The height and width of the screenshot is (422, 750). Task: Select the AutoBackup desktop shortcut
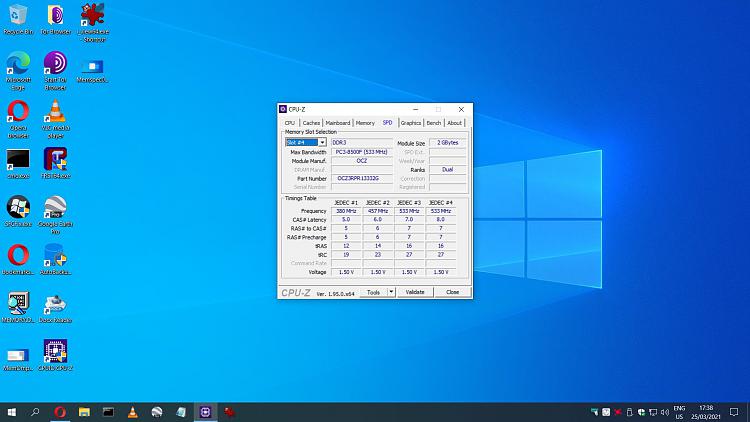pos(55,259)
